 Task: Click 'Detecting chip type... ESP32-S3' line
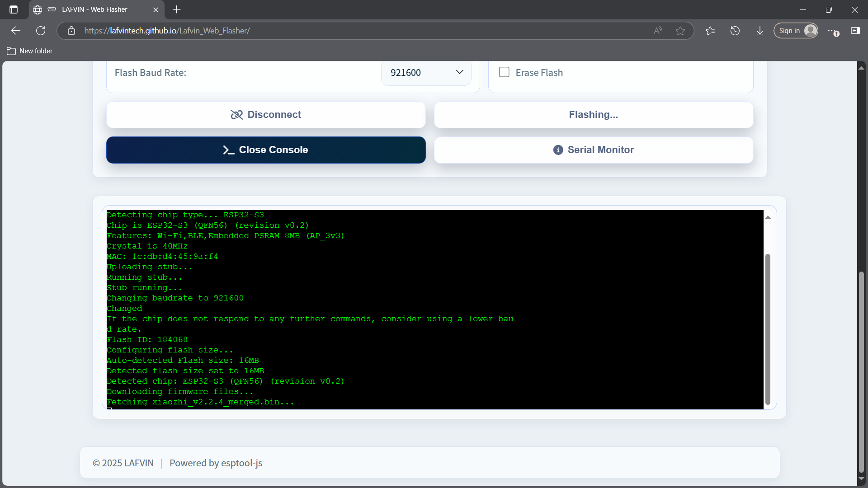tap(185, 215)
